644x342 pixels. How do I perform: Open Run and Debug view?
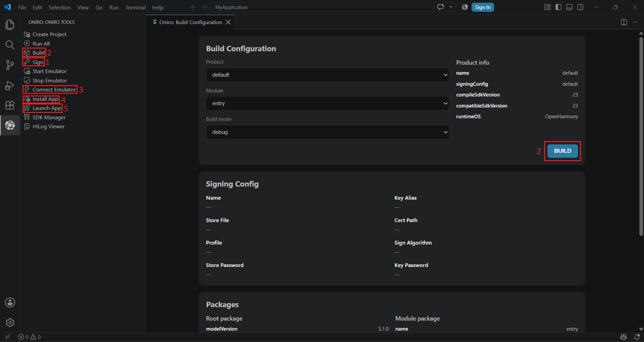(10, 85)
